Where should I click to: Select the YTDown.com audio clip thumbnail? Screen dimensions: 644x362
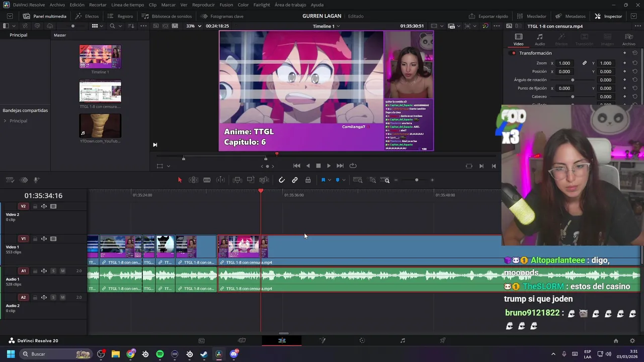100,126
